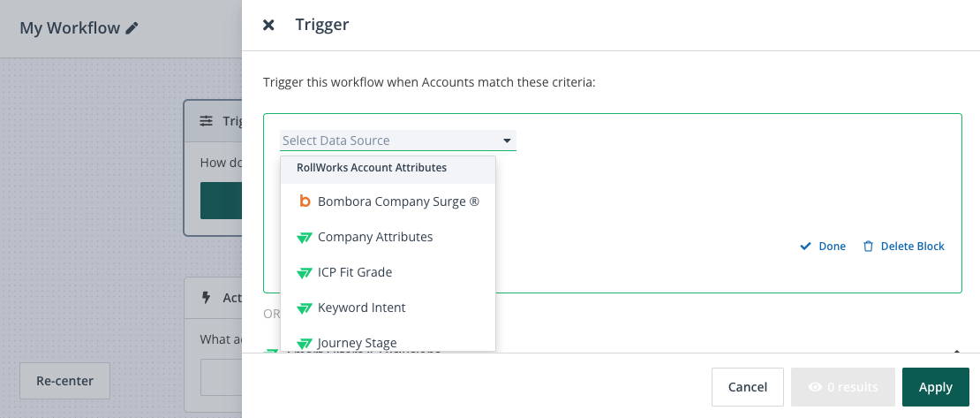Click the sliders icon on Trigger card
Screen dimensions: 980x418
coord(207,121)
